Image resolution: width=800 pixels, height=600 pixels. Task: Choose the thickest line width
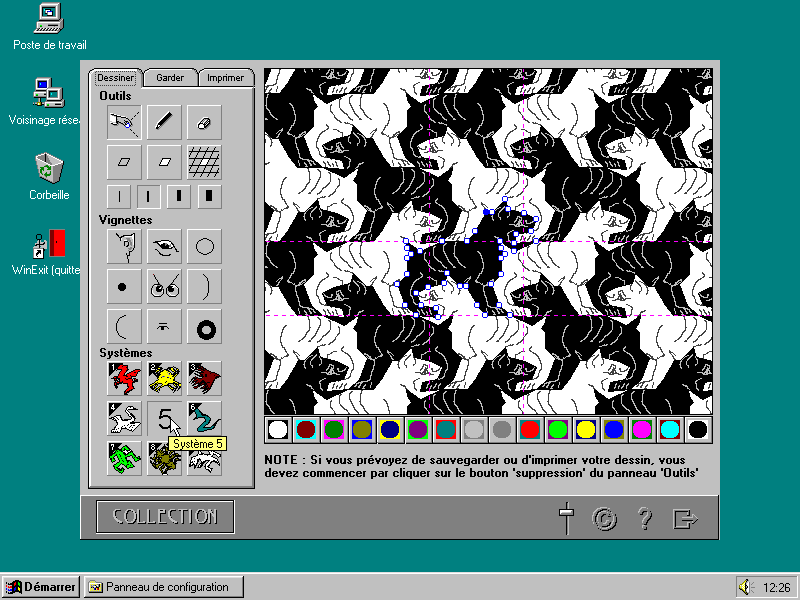coord(209,196)
